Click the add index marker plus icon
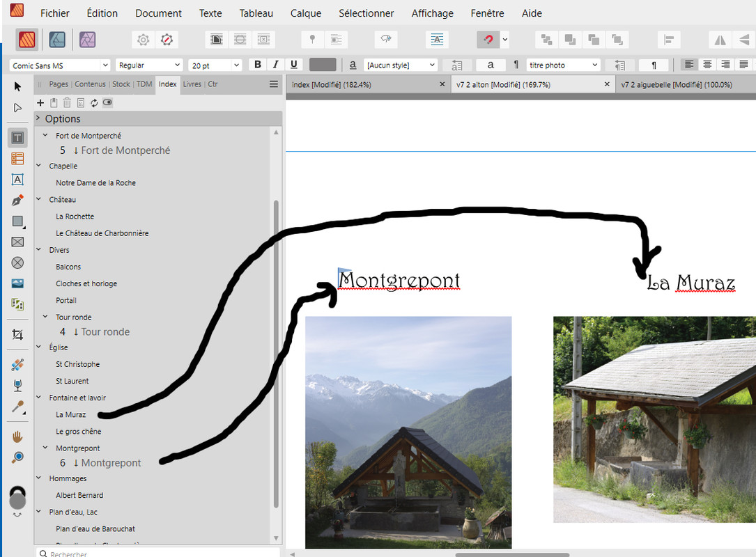The height and width of the screenshot is (557, 756). click(40, 102)
